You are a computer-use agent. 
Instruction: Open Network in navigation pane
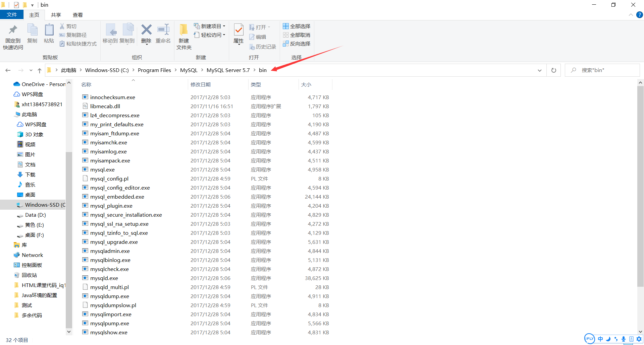(x=33, y=255)
